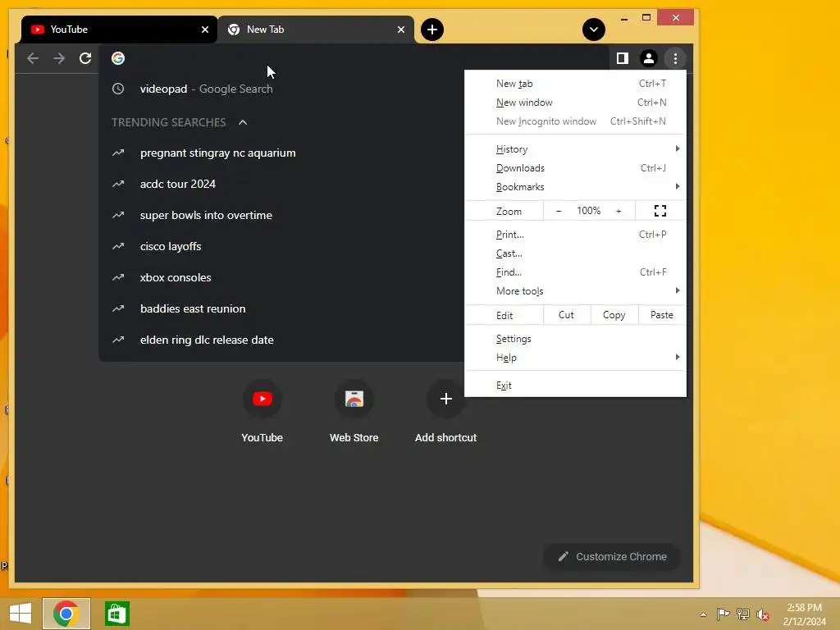Viewport: 840px width, 630px height.
Task: Click muted volume tray icon
Action: (x=762, y=614)
